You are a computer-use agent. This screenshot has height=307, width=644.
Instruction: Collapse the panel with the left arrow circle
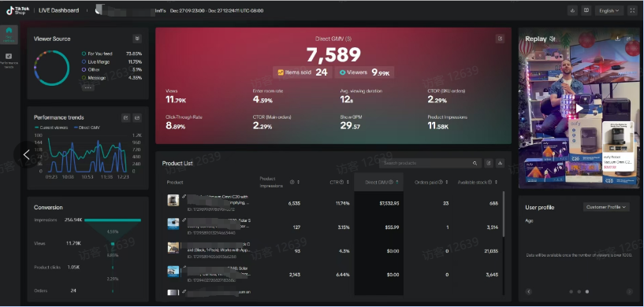click(26, 155)
